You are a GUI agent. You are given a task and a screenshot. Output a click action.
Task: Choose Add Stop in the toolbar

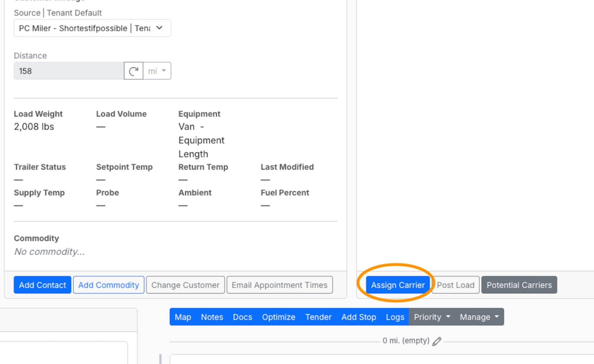359,317
